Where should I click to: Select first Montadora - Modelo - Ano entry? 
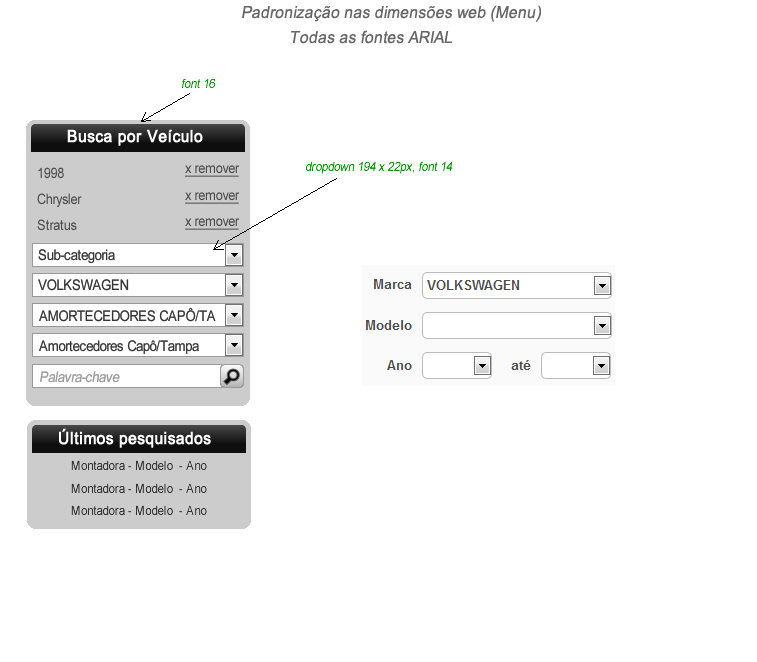point(139,466)
